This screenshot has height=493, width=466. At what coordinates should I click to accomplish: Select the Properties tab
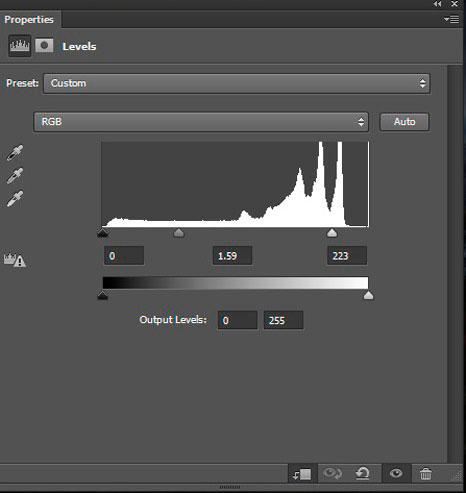[29, 20]
